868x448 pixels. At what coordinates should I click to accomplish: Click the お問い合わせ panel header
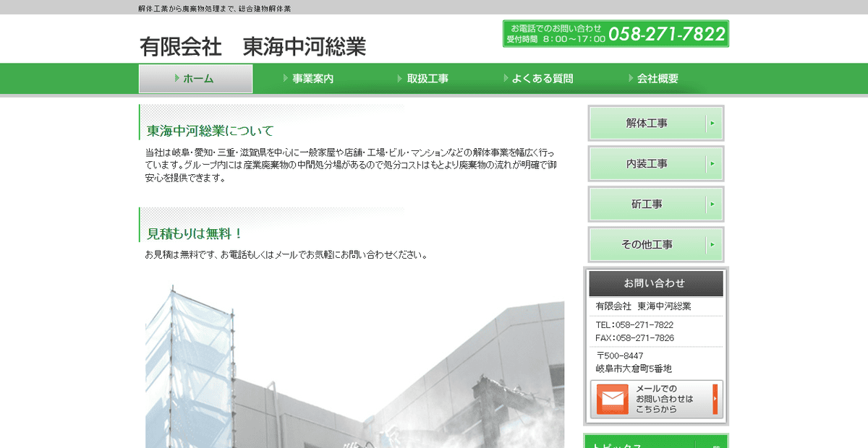655,283
